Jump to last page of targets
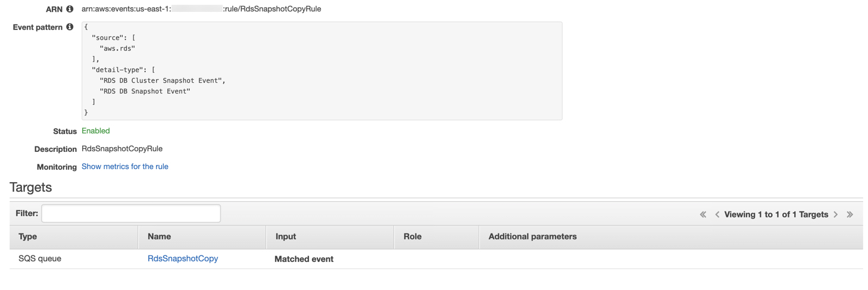The height and width of the screenshot is (290, 868). (x=850, y=214)
